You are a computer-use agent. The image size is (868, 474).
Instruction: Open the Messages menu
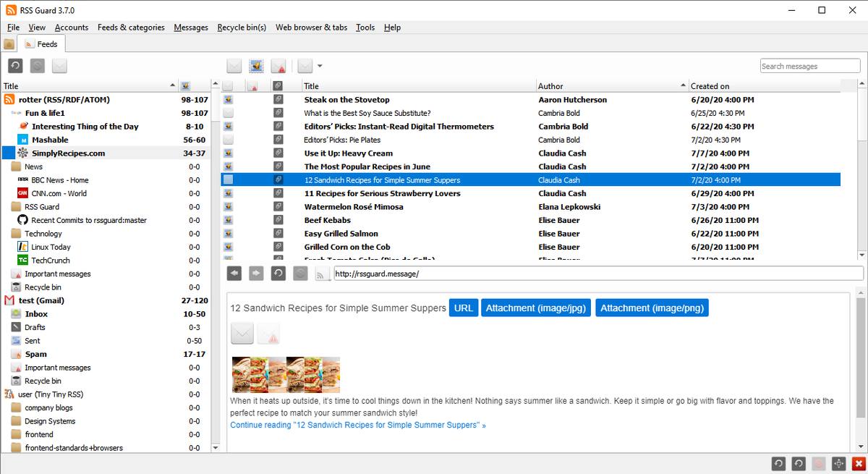(191, 27)
